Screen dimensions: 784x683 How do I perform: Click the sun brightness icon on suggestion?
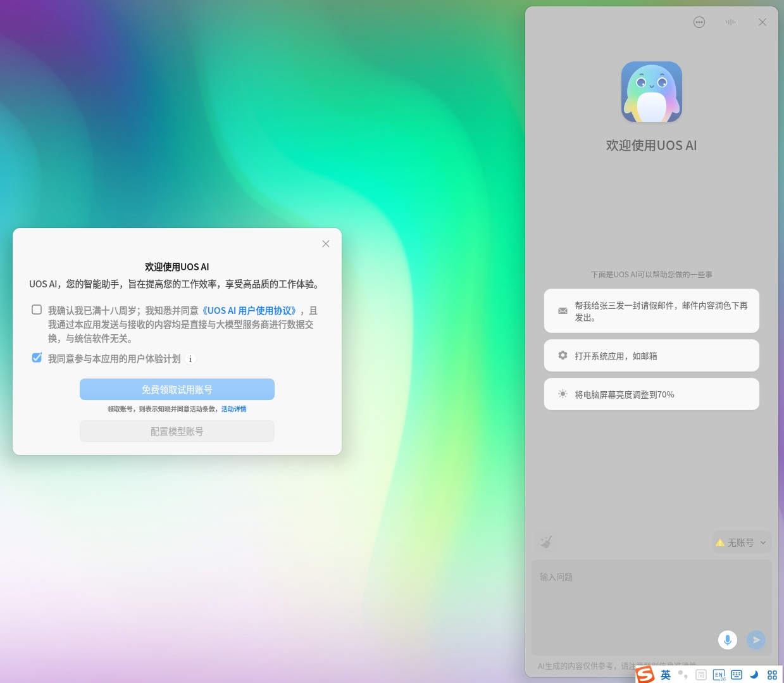(x=563, y=394)
